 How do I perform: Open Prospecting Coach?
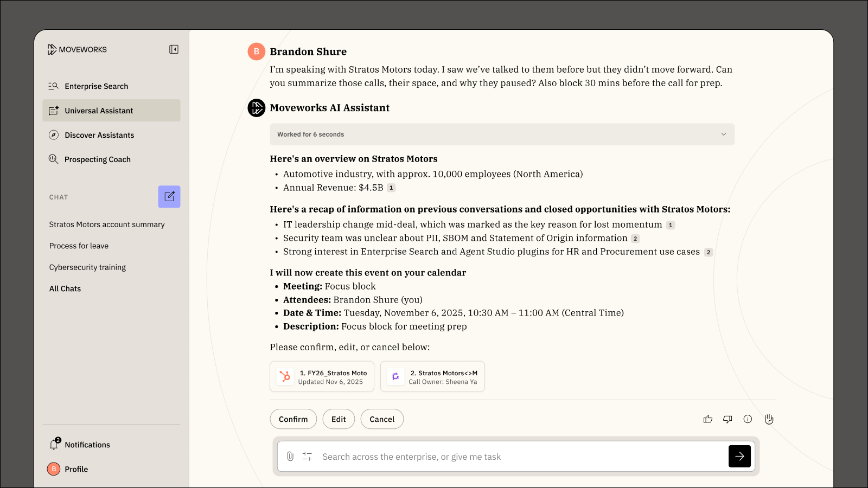pyautogui.click(x=97, y=159)
